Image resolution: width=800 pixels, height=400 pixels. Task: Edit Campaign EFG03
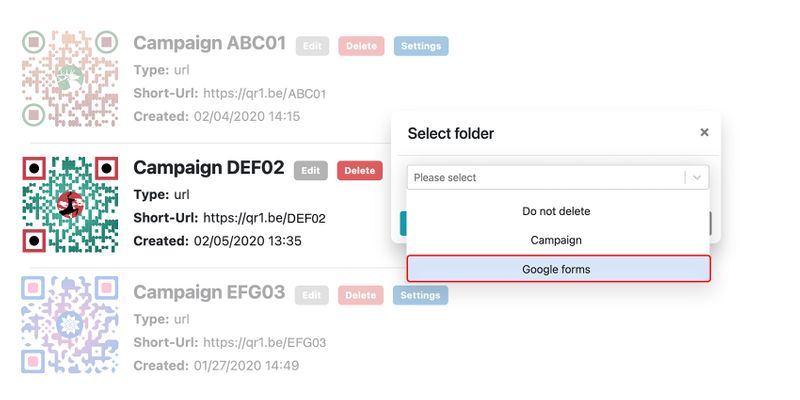(312, 295)
